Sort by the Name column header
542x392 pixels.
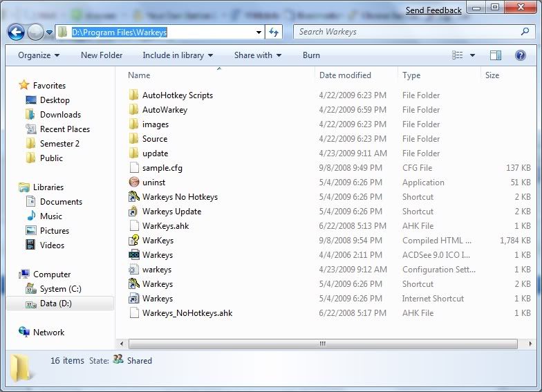coord(139,75)
